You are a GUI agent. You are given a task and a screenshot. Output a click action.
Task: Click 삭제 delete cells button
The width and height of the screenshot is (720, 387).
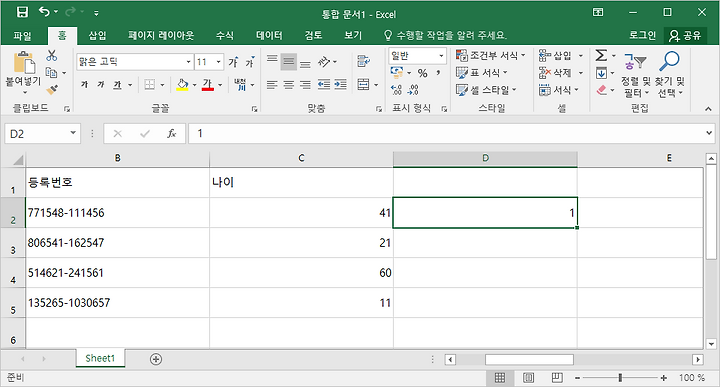(556, 73)
